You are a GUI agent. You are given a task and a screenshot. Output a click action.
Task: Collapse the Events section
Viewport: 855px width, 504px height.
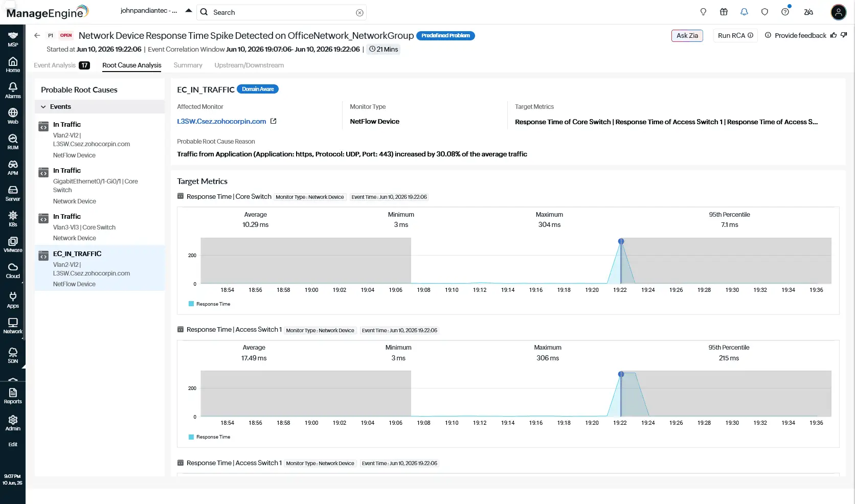[43, 107]
